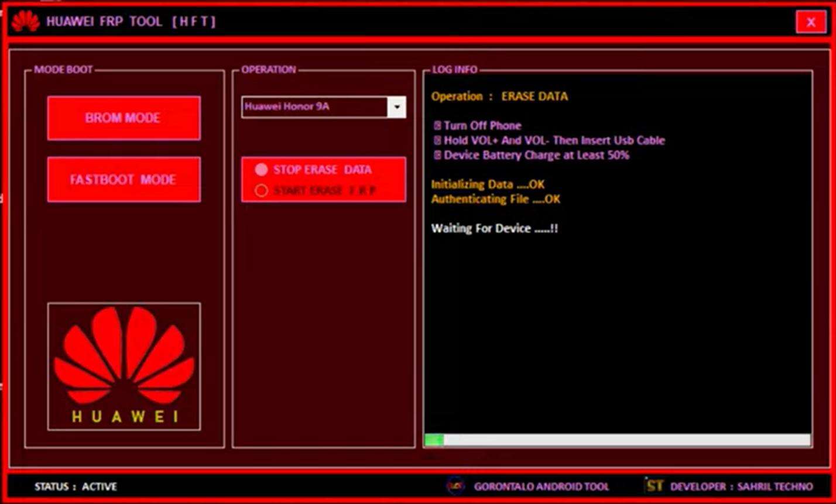
Task: Click DEVELOPER : SAHRIL TECHNO text
Action: [741, 486]
